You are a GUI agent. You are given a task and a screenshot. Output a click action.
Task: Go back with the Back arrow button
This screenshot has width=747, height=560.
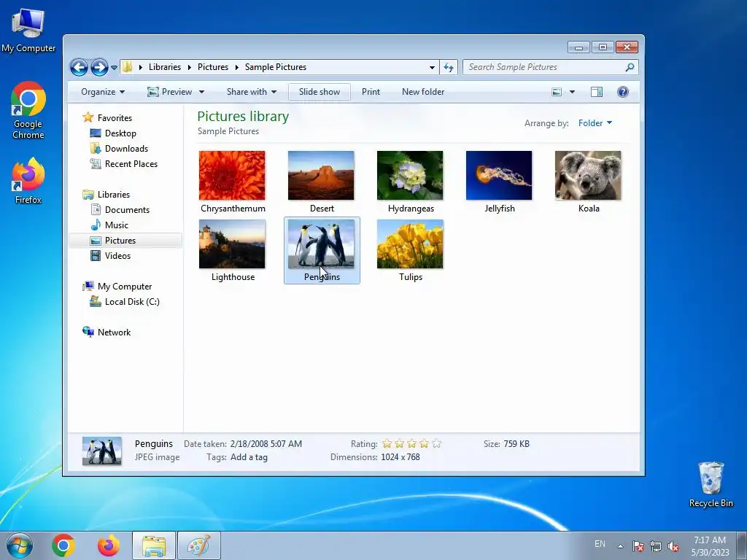(x=79, y=67)
